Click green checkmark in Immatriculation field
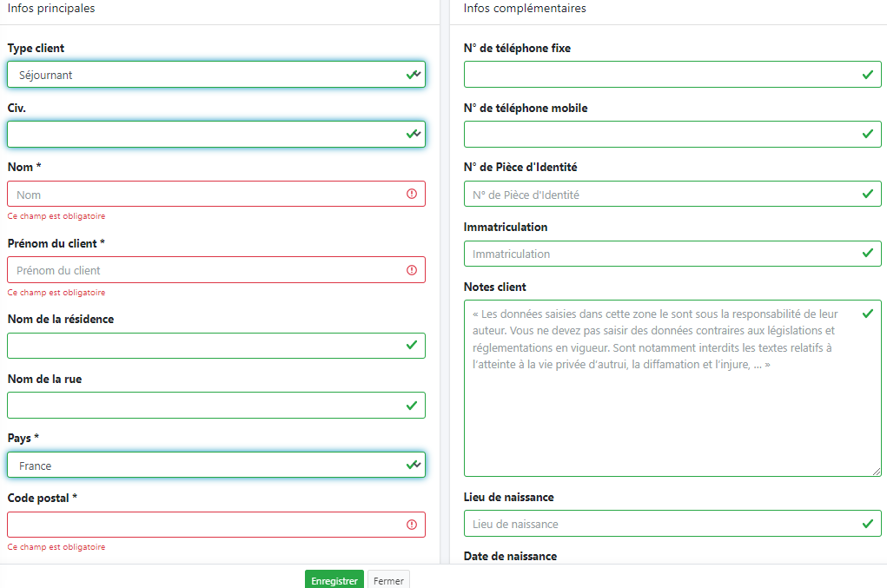This screenshot has height=588, width=887. 867,254
